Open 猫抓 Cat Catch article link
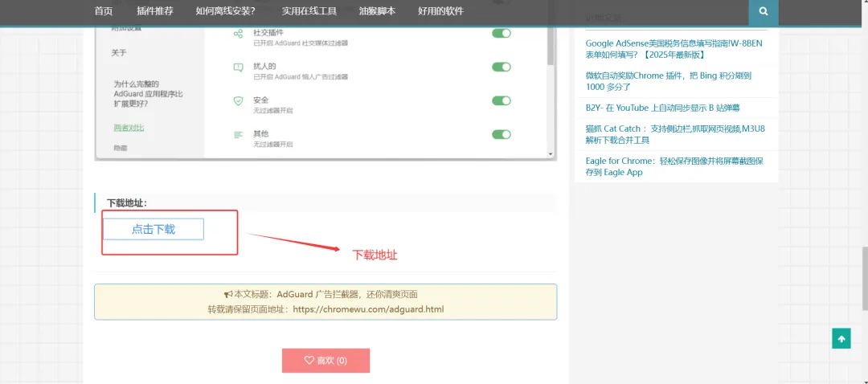The height and width of the screenshot is (384, 868). click(675, 134)
